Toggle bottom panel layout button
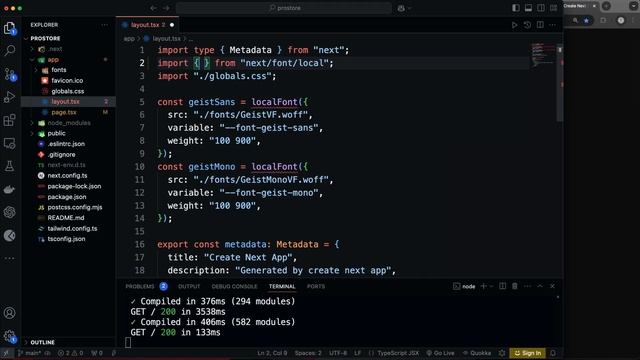The width and height of the screenshot is (640, 360). coord(529,8)
